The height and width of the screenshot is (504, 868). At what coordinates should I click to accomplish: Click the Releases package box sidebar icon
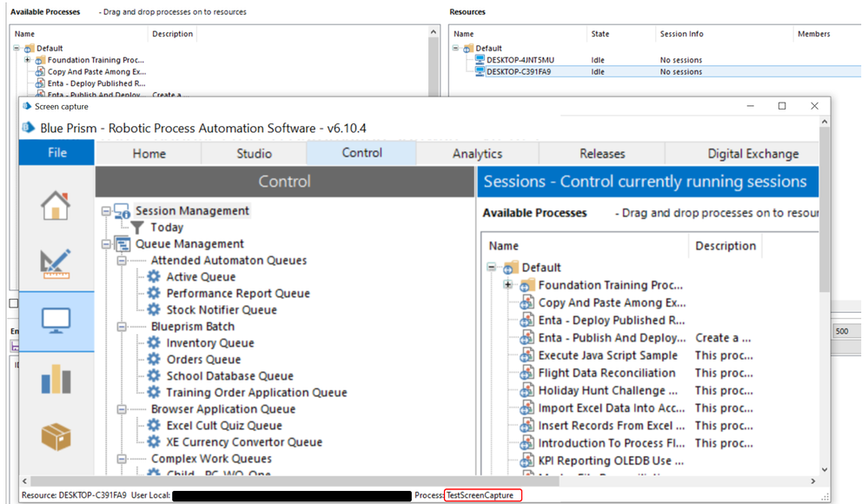click(x=56, y=436)
